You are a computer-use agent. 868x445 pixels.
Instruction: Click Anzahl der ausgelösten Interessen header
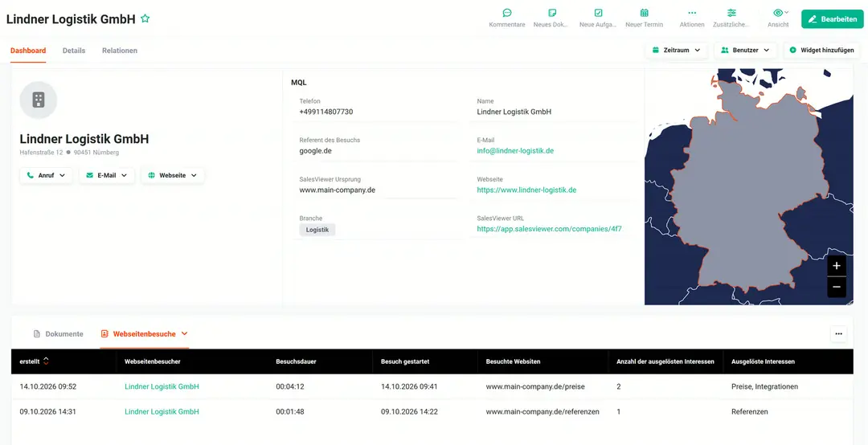pos(665,361)
